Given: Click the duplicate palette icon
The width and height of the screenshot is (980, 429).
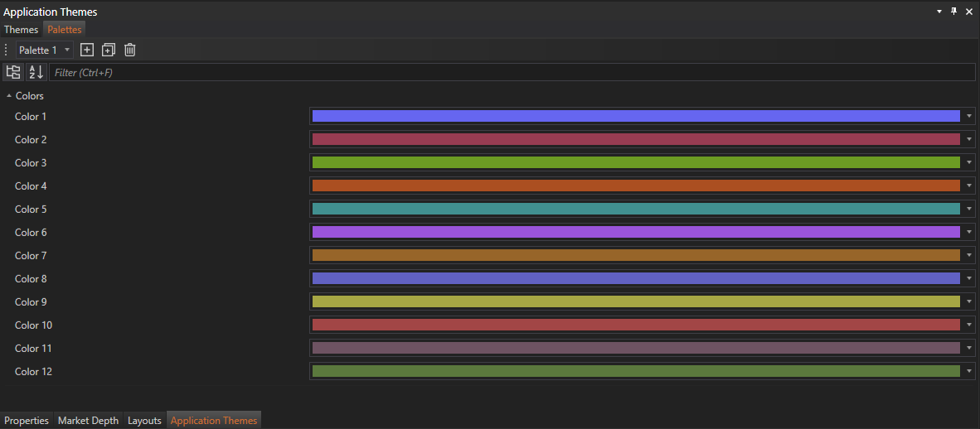Looking at the screenshot, I should tap(108, 51).
